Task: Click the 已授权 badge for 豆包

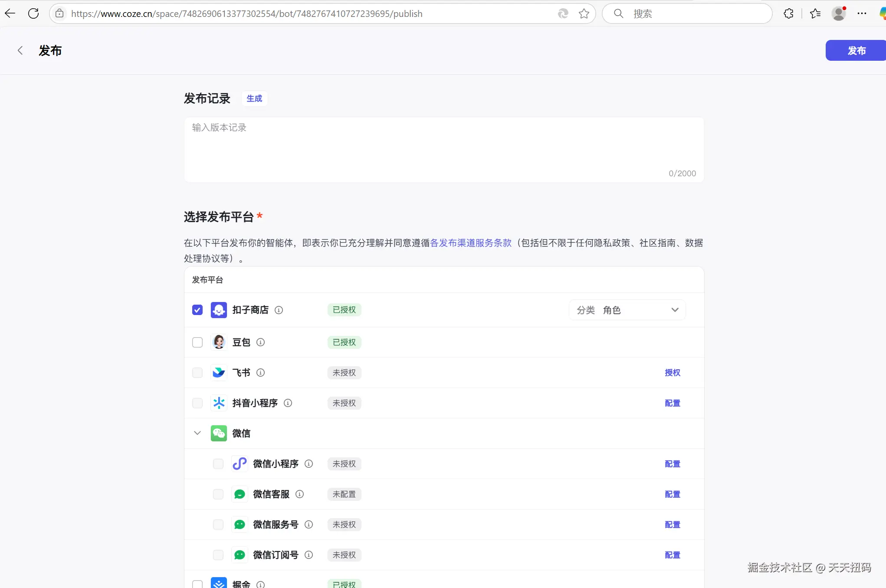Action: pos(345,342)
